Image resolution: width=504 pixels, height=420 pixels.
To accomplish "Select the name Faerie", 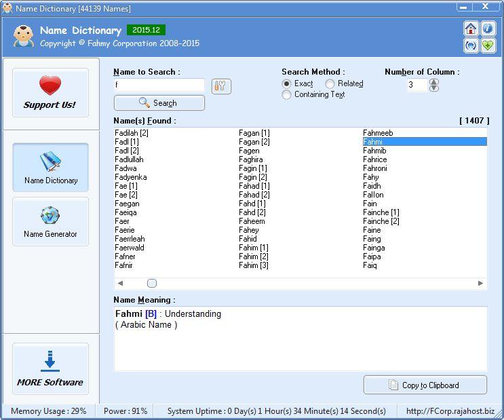I will click(x=125, y=230).
